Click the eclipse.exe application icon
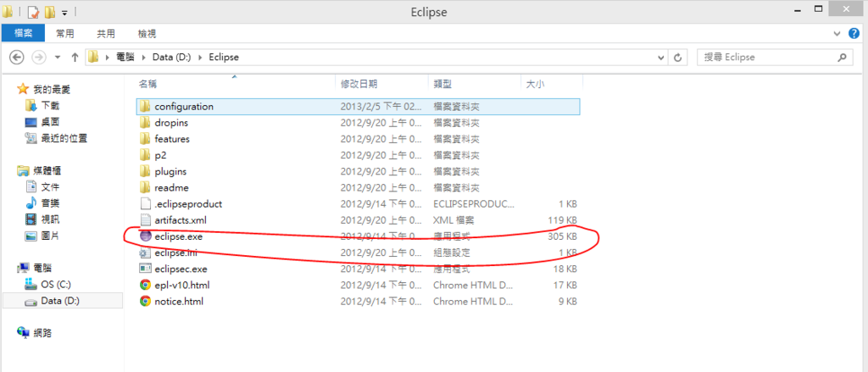Screen dimensions: 868x372 coord(145,236)
